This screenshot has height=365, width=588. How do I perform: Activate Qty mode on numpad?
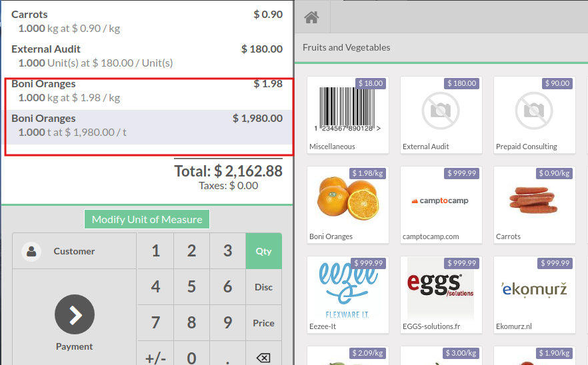coord(263,251)
